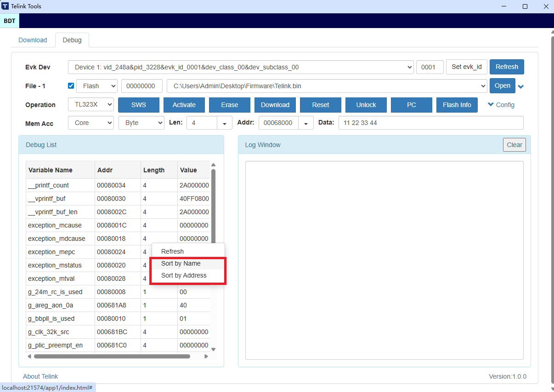Viewport: 554px width, 392px height.
Task: Open the TL323X chip selection dropdown
Action: click(90, 104)
